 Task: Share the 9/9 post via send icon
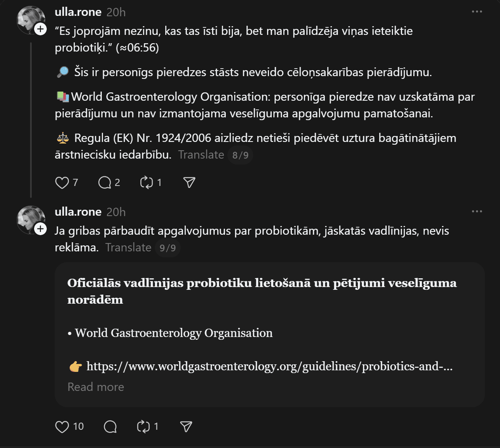point(186,427)
